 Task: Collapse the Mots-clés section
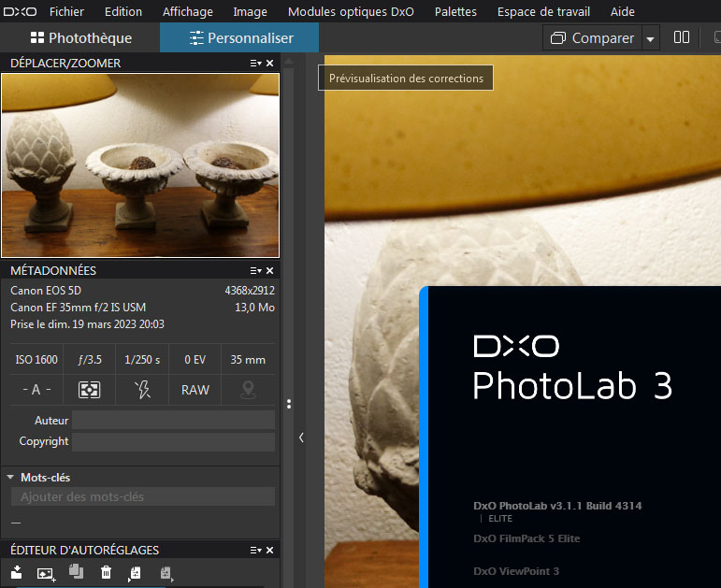(10, 477)
